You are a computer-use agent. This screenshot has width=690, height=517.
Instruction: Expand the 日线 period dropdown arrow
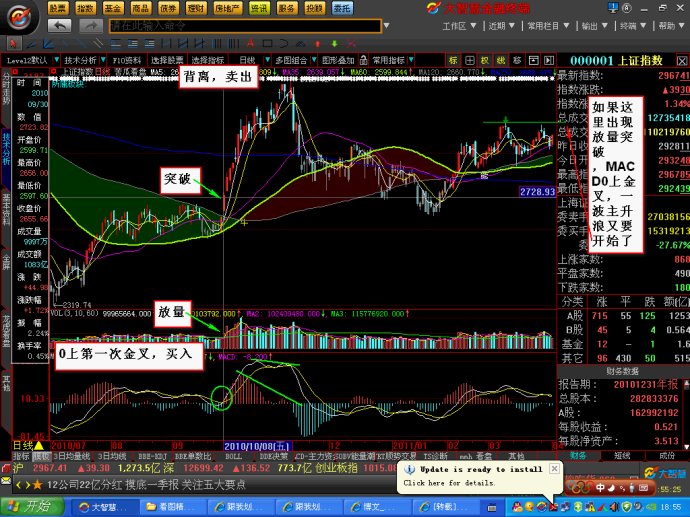click(267, 60)
